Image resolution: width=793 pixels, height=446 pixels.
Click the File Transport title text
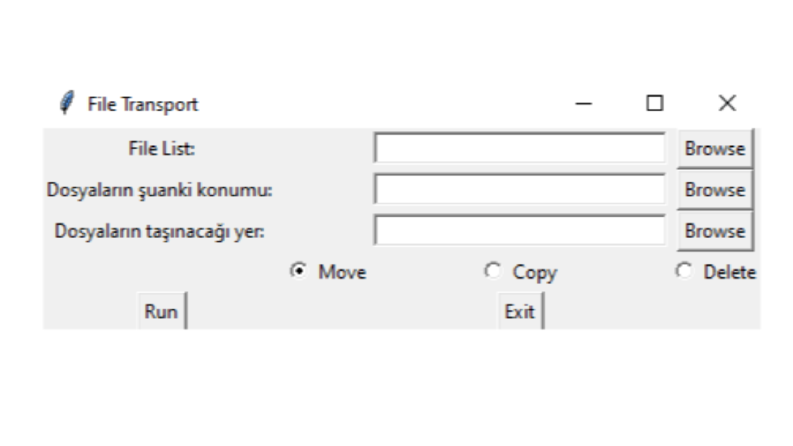pyautogui.click(x=143, y=104)
